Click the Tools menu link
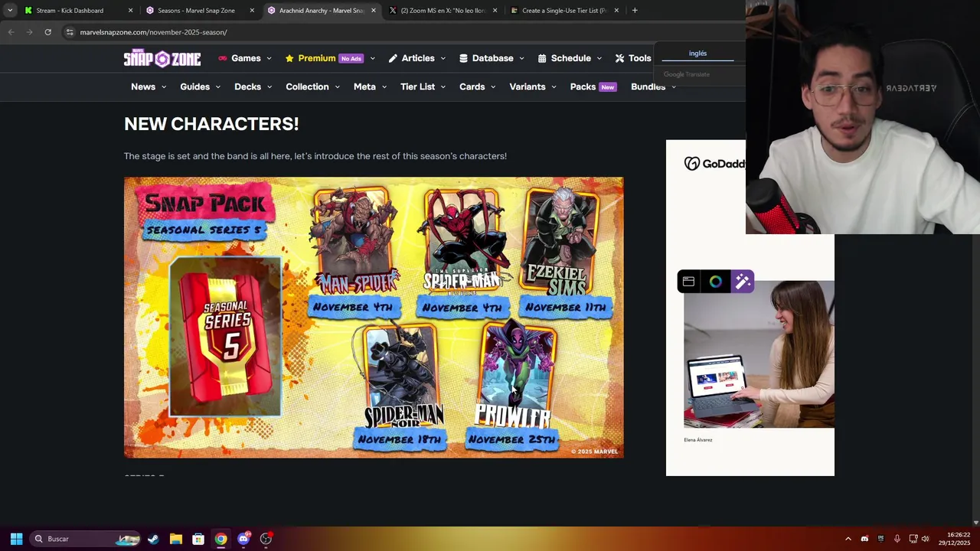Screen dimensions: 980x551 coord(639,58)
